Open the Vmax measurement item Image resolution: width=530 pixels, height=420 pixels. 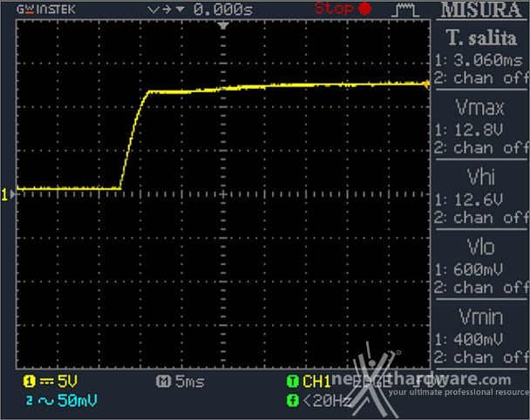tap(480, 107)
